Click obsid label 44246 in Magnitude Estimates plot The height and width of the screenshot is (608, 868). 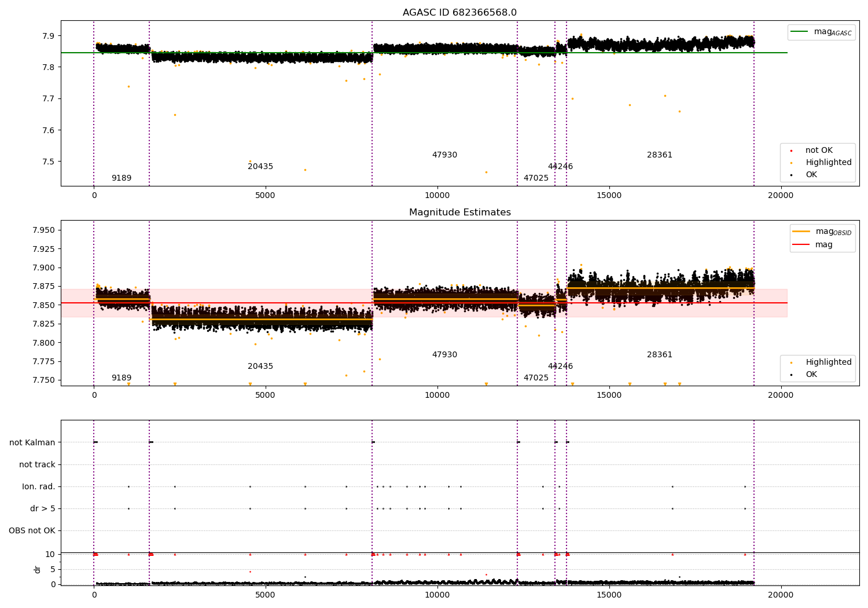560,367
